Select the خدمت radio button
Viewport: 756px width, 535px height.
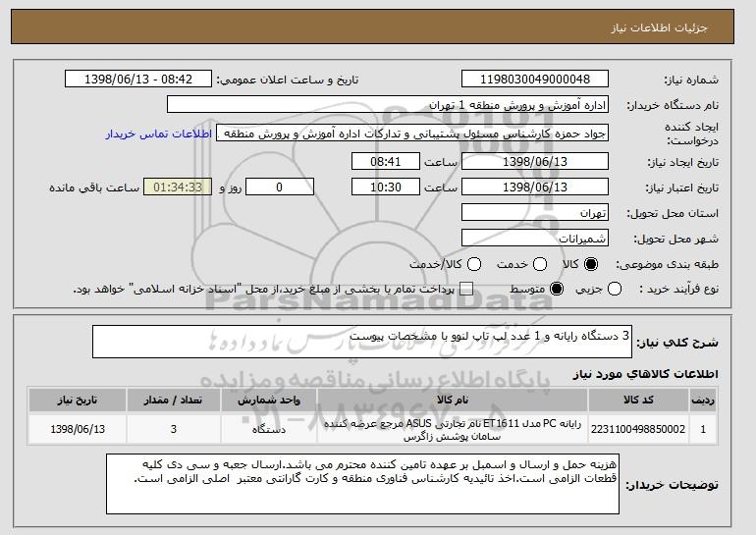click(540, 264)
